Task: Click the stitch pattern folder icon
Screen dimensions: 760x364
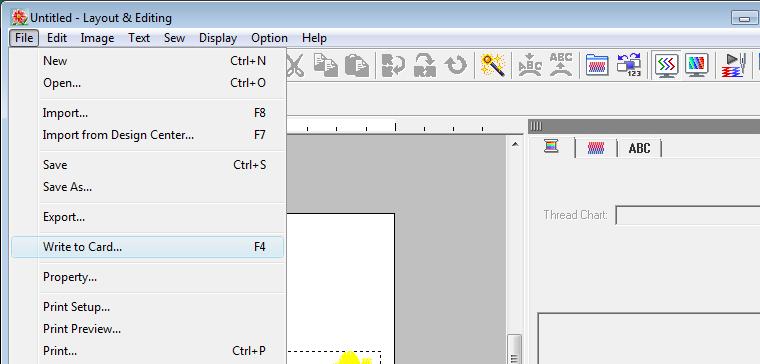Action: click(x=597, y=65)
